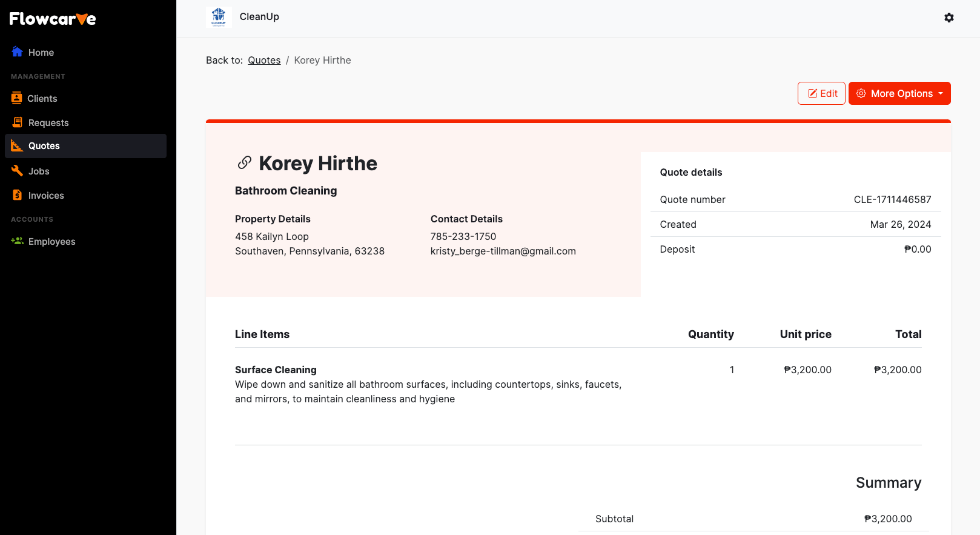
Task: Open the More Options button
Action: coord(899,93)
